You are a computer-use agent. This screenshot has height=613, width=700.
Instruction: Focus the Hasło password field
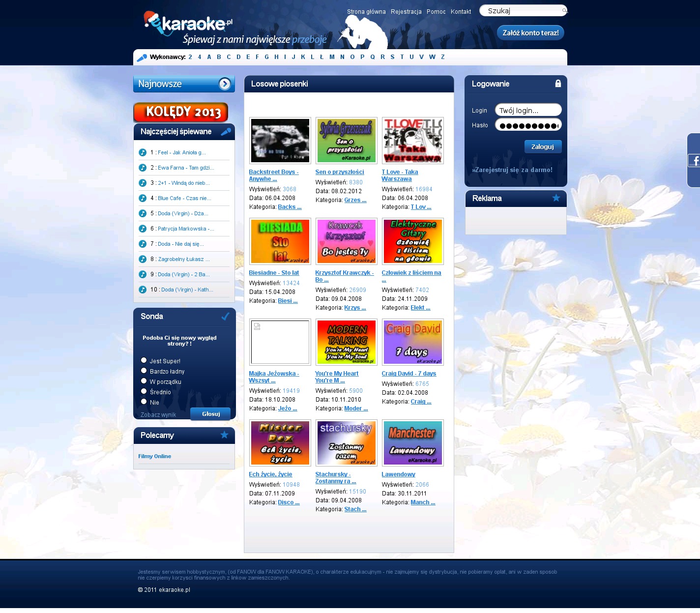pyautogui.click(x=528, y=125)
